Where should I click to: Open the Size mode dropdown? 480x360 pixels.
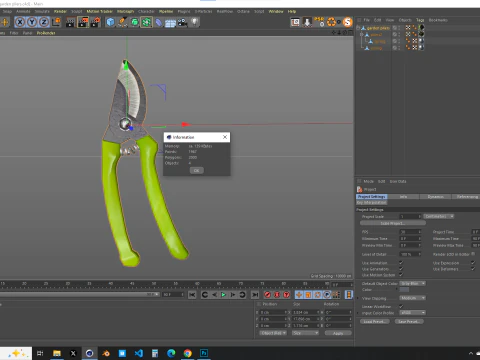305,333
